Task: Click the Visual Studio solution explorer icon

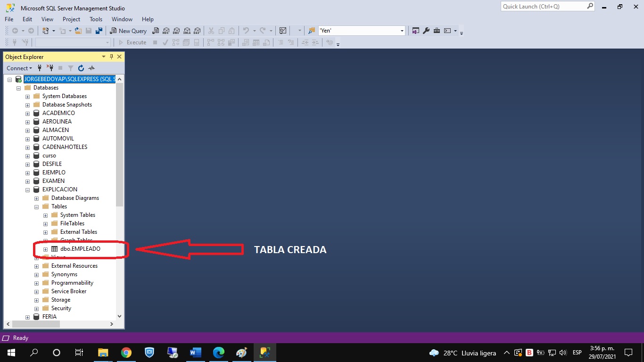Action: tap(415, 31)
